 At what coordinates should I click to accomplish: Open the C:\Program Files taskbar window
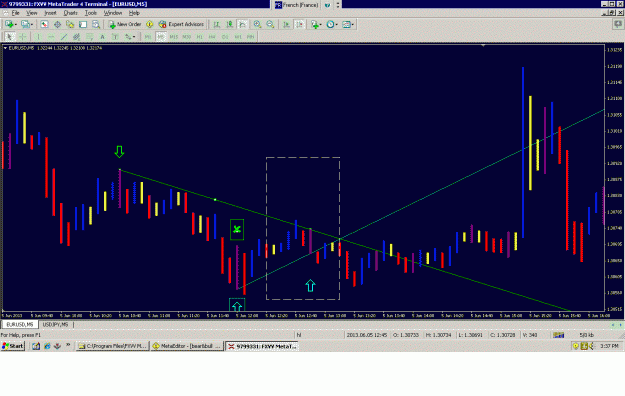(113, 346)
